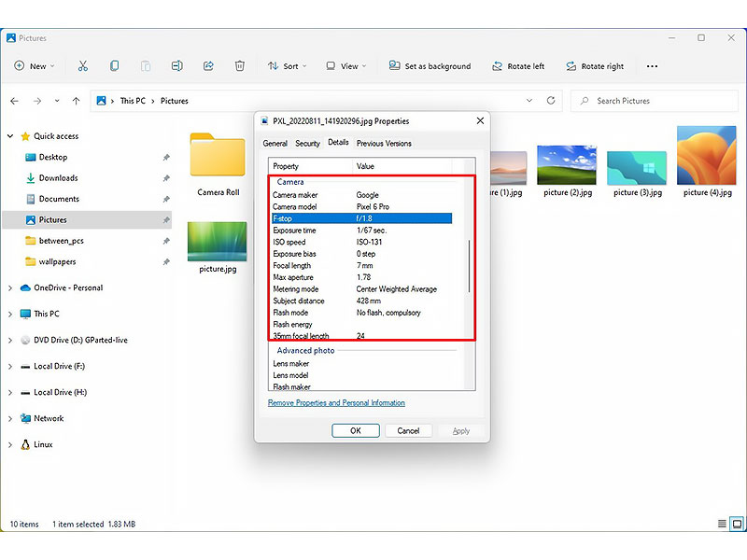Select Downloads in Quick access

click(x=58, y=178)
